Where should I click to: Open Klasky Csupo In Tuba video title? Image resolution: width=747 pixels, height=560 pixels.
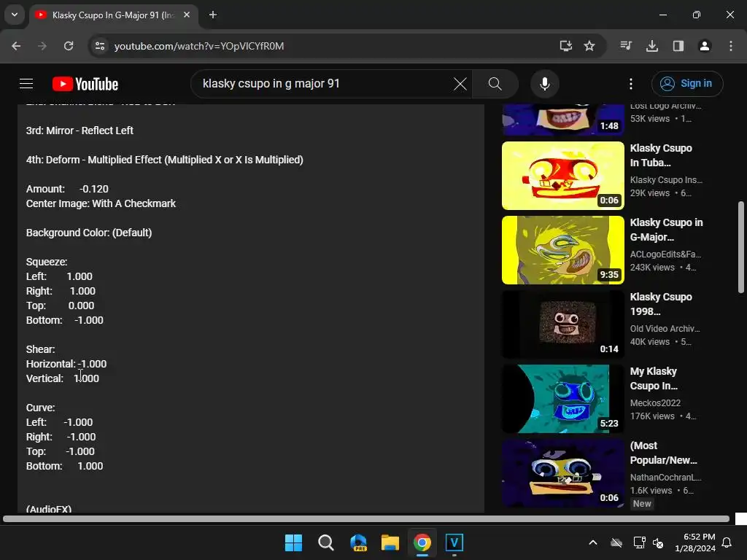coord(661,155)
